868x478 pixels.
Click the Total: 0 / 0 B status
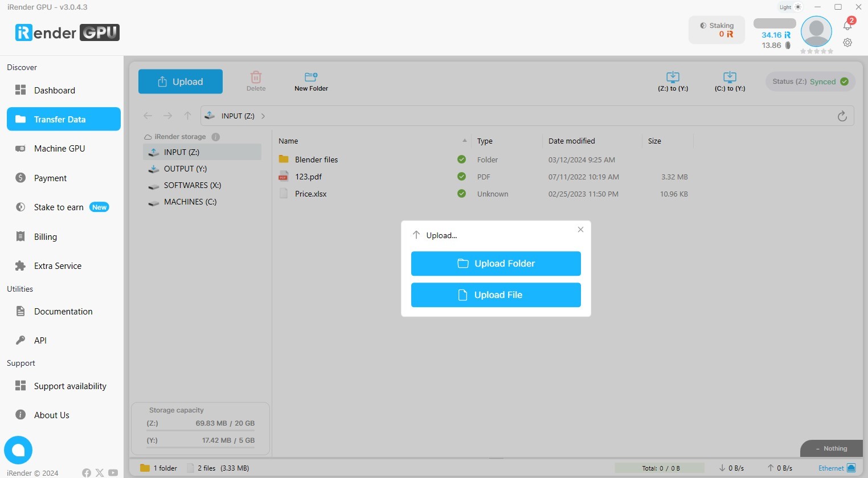coord(661,468)
